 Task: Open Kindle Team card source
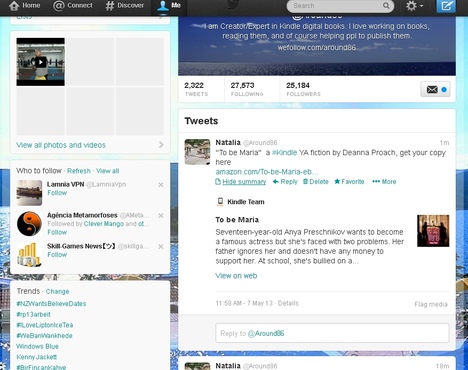pos(246,202)
